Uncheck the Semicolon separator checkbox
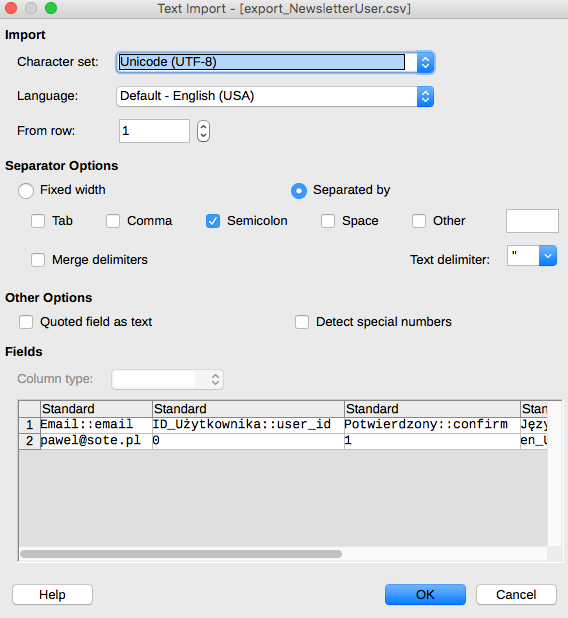Image resolution: width=568 pixels, height=618 pixels. [213, 221]
